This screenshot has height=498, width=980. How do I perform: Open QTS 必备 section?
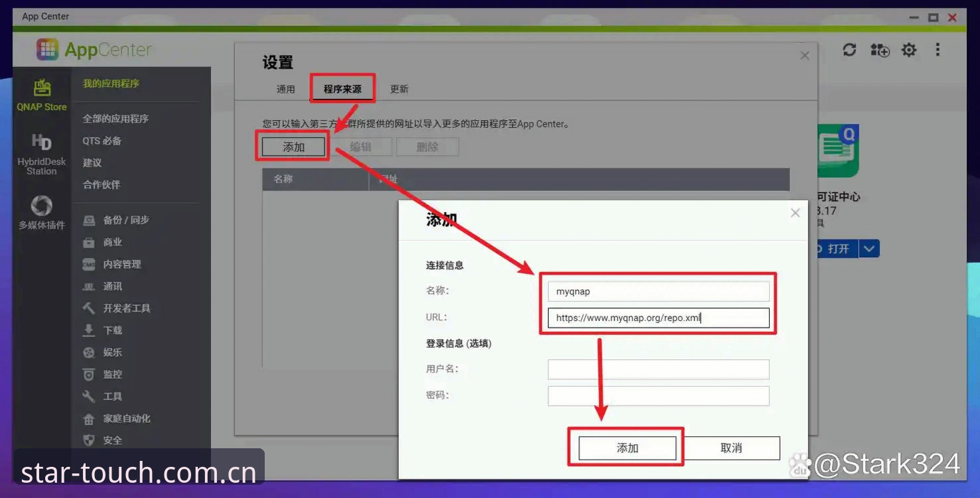(x=102, y=141)
